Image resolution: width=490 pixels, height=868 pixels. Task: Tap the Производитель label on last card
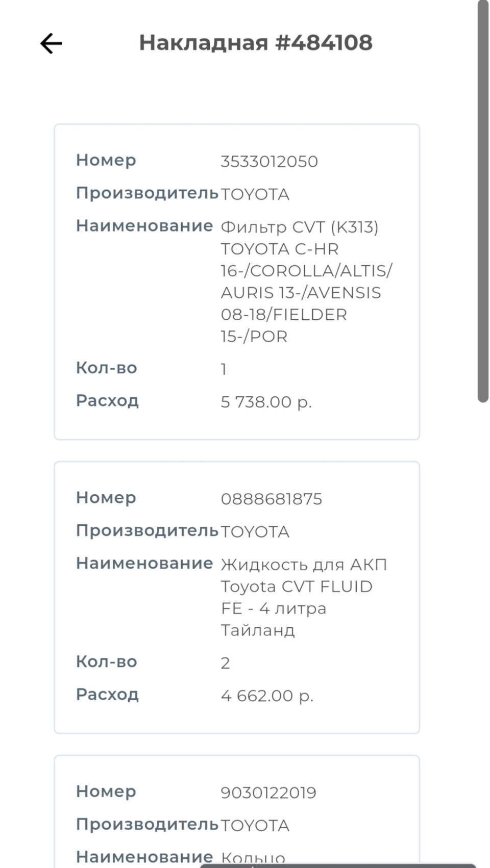click(x=148, y=825)
